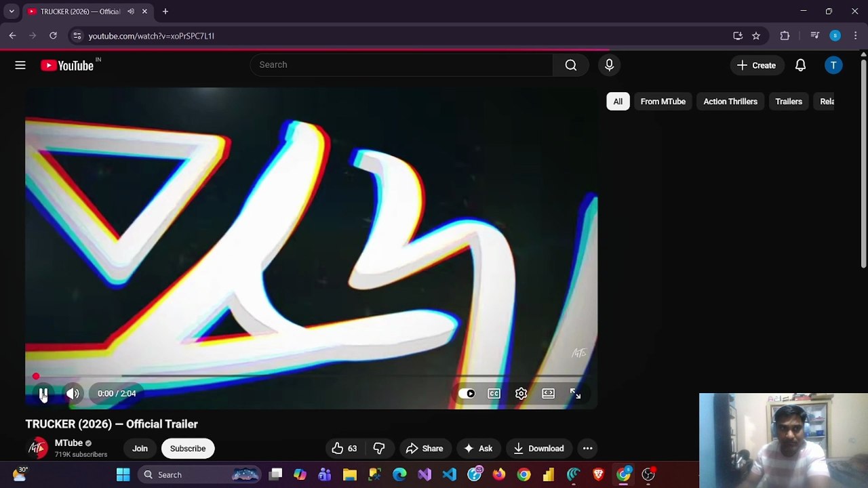Screen dimensions: 868x488
Task: Enter full screen mode
Action: coord(575,394)
